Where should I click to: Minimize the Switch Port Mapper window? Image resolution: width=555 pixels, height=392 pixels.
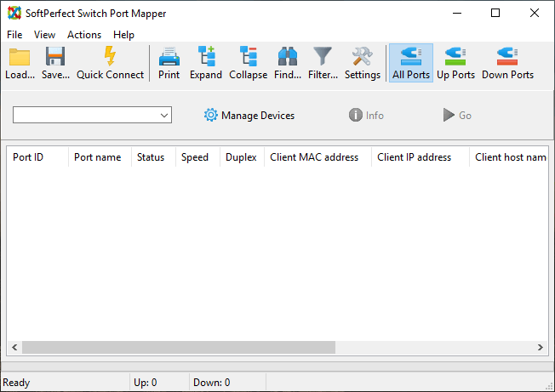point(457,13)
